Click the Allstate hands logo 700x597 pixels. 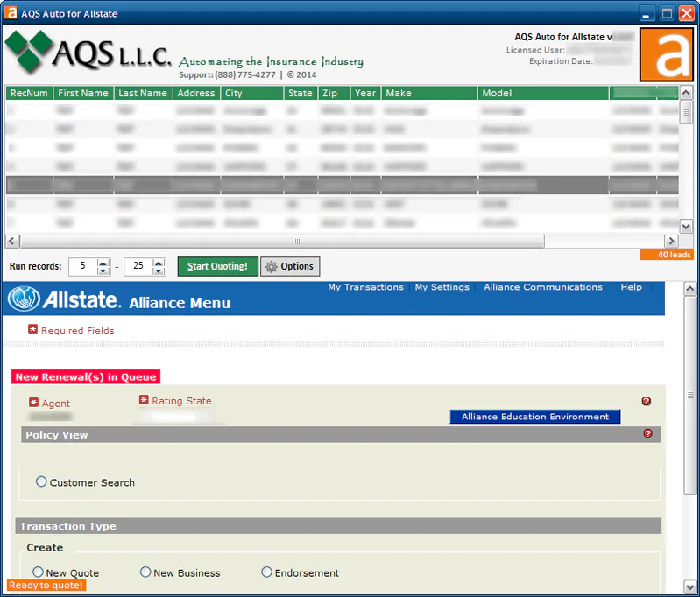pos(24,298)
